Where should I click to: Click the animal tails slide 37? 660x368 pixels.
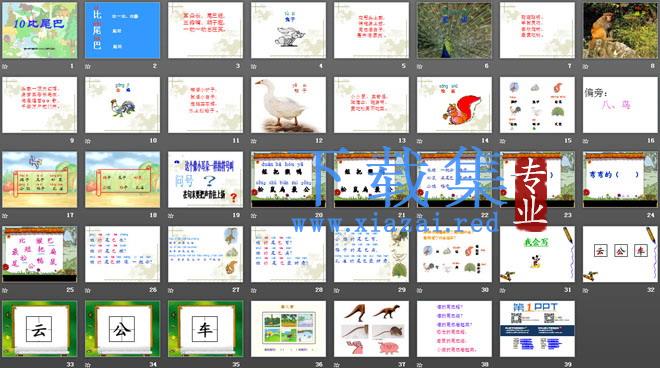(371, 328)
